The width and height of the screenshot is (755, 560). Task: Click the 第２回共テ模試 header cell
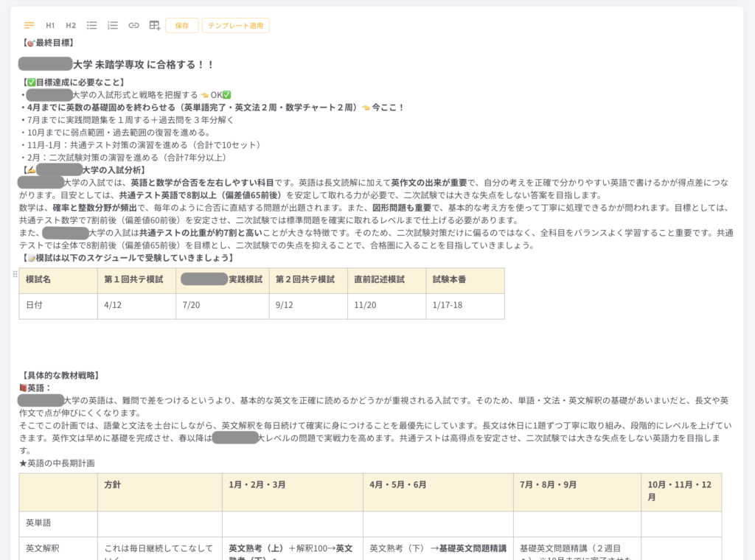(x=305, y=280)
